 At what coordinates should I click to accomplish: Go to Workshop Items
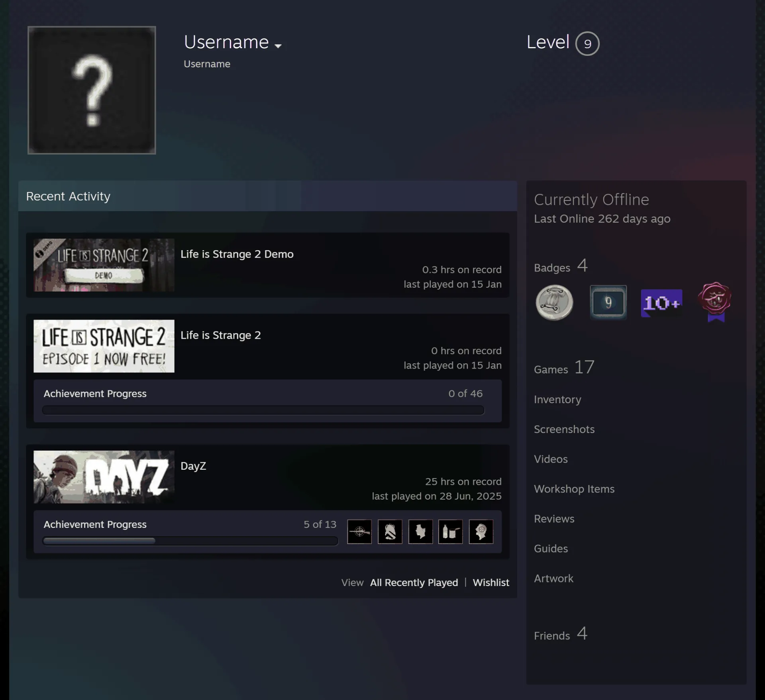574,489
